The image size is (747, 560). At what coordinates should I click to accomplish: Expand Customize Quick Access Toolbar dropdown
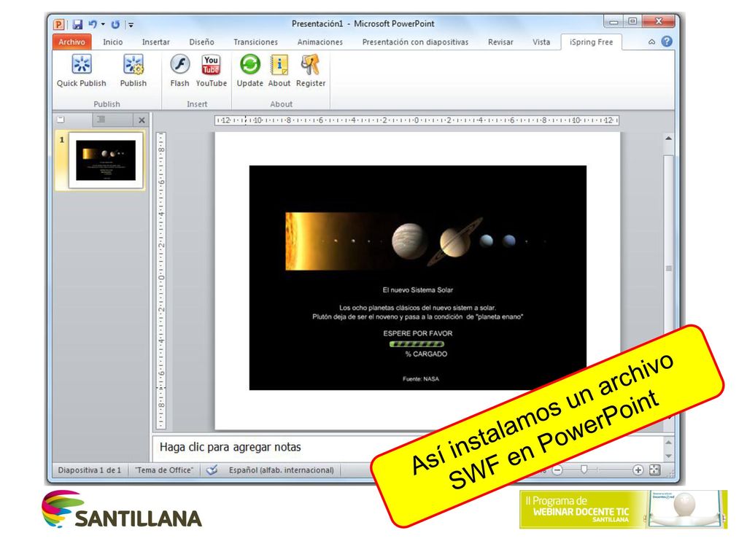click(x=131, y=24)
